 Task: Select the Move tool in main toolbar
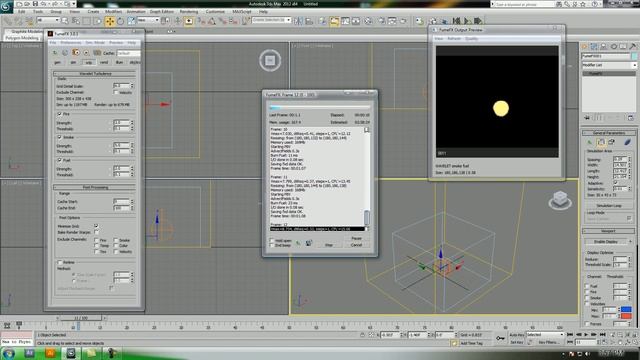point(110,21)
